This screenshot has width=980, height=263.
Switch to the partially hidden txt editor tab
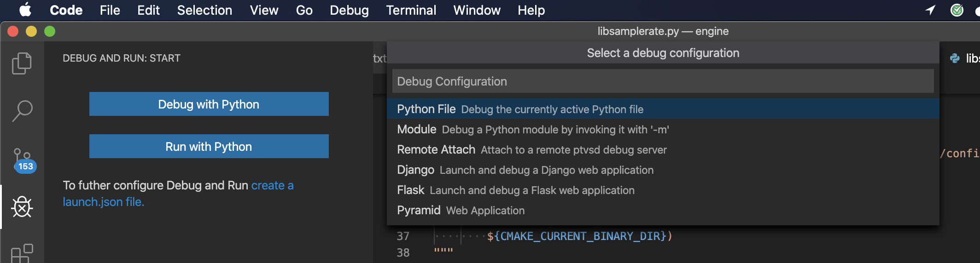coord(380,58)
